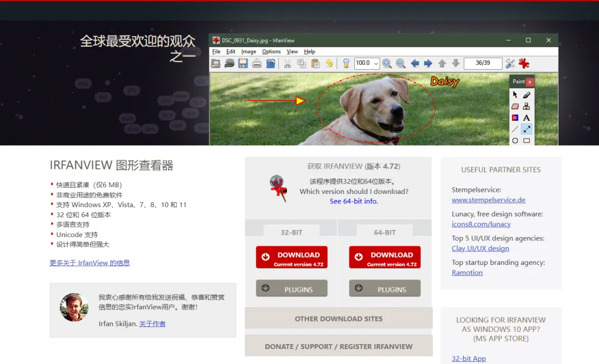The width and height of the screenshot is (599, 364).
Task: Select the straight line tool in Paint panel
Action: click(515, 129)
